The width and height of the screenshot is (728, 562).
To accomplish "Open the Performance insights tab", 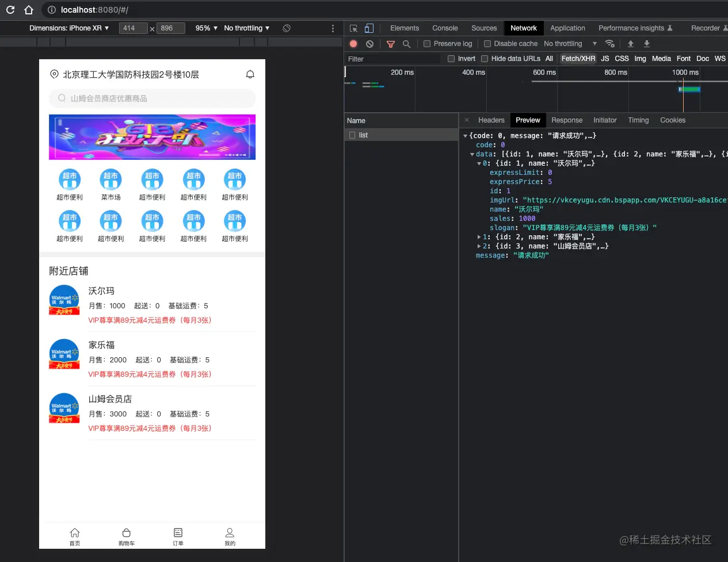I will coord(635,28).
